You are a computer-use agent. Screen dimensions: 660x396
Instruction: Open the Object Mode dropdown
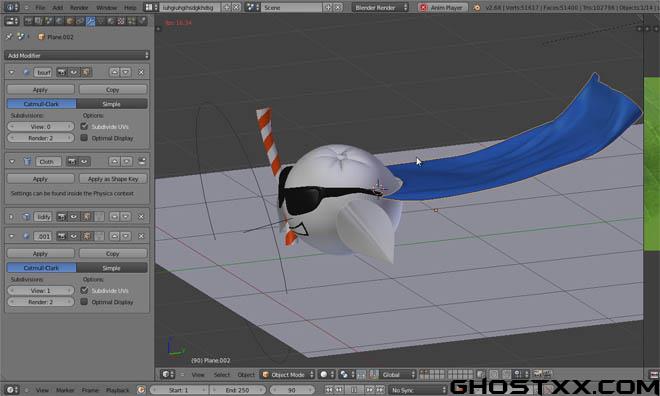click(287, 375)
